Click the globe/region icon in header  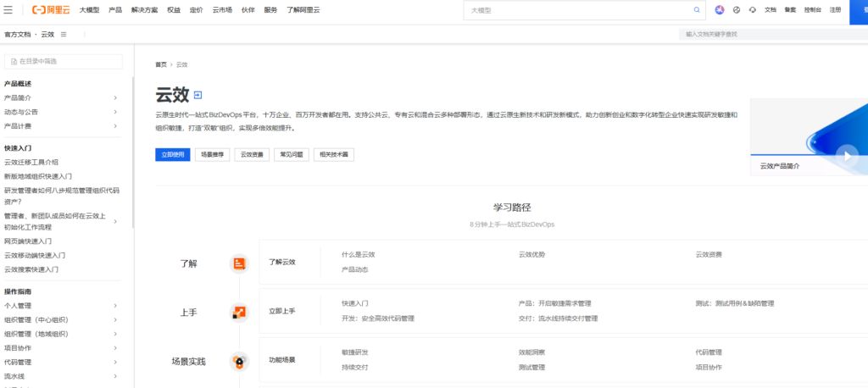point(737,10)
